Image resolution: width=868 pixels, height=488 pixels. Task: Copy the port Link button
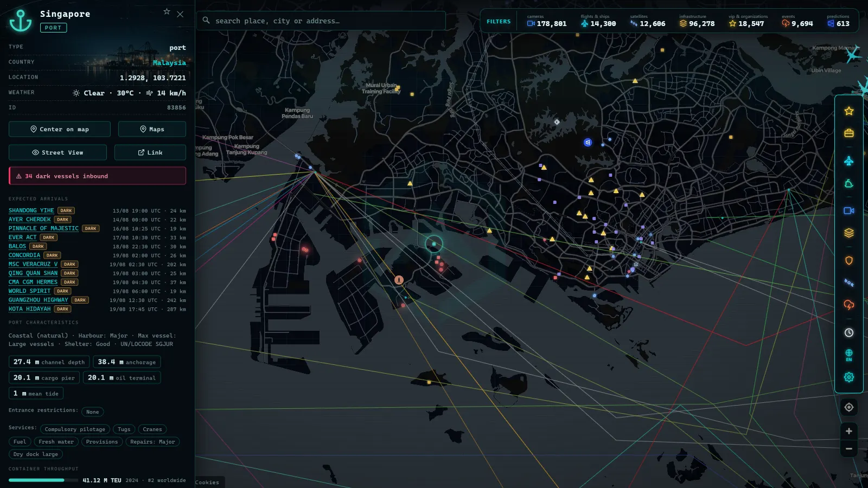[150, 152]
